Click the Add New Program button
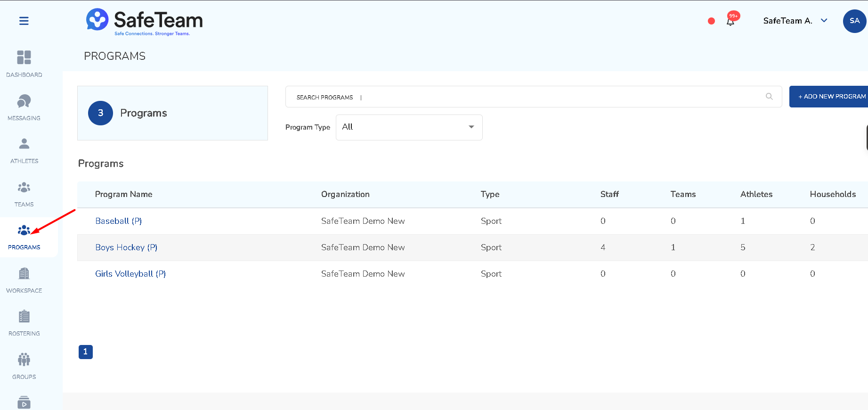Image resolution: width=868 pixels, height=410 pixels. tap(829, 97)
